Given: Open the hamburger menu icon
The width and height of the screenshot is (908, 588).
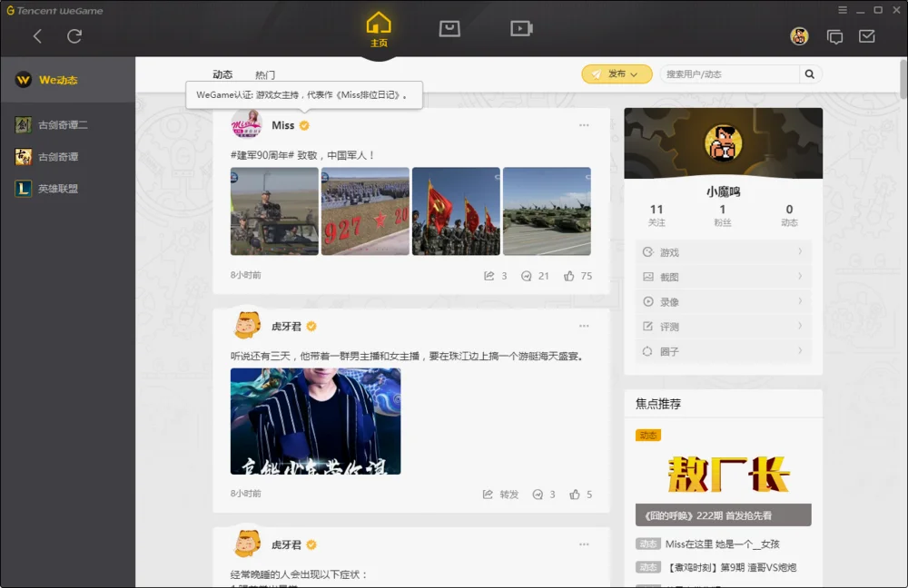Looking at the screenshot, I should 843,10.
